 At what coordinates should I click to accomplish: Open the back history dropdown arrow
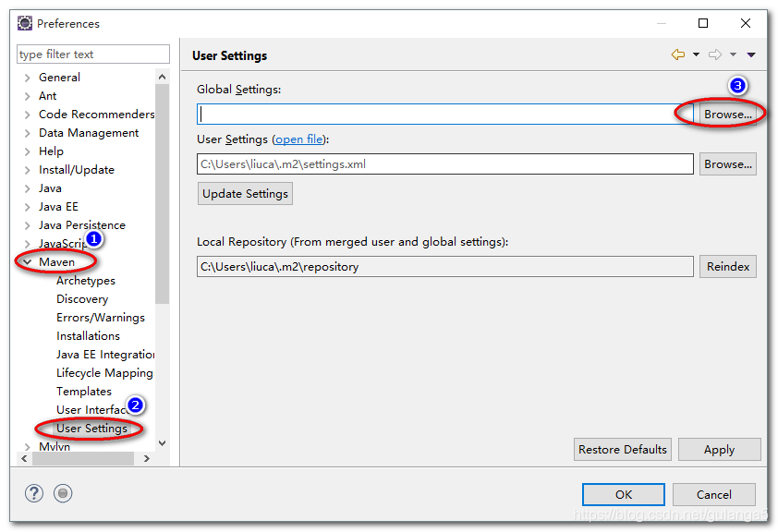point(696,54)
